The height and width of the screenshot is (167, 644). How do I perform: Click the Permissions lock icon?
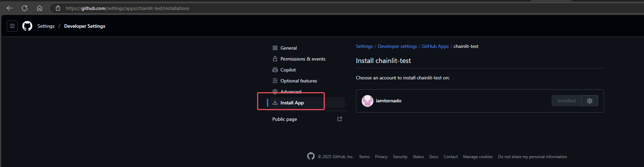point(275,59)
